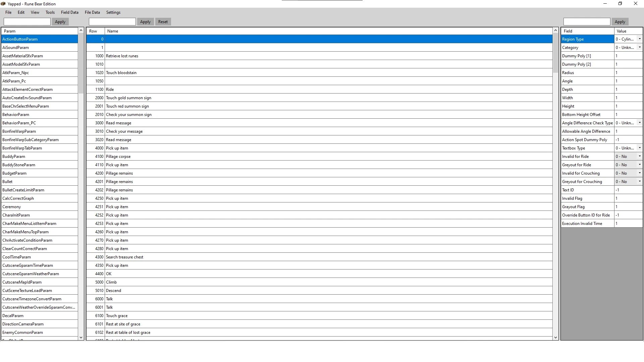644x362 pixels.
Task: Apply the field filter on the right
Action: click(620, 22)
